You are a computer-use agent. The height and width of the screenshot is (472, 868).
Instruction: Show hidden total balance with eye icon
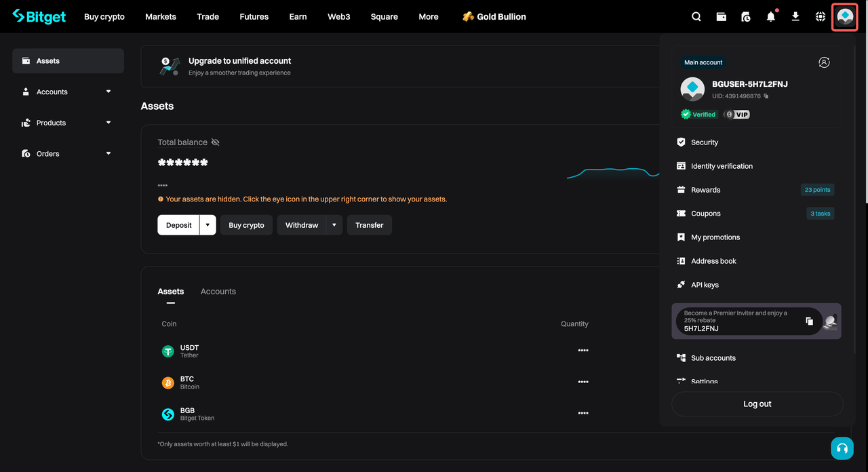point(215,142)
